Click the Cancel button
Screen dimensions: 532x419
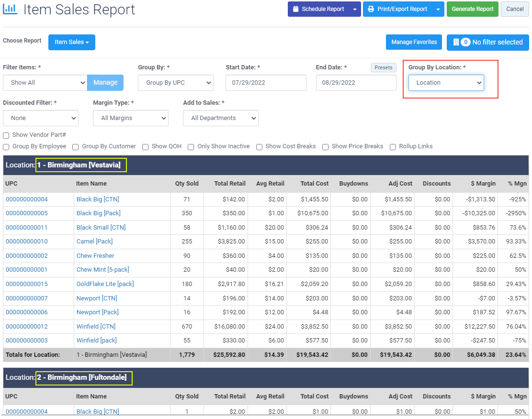click(515, 9)
